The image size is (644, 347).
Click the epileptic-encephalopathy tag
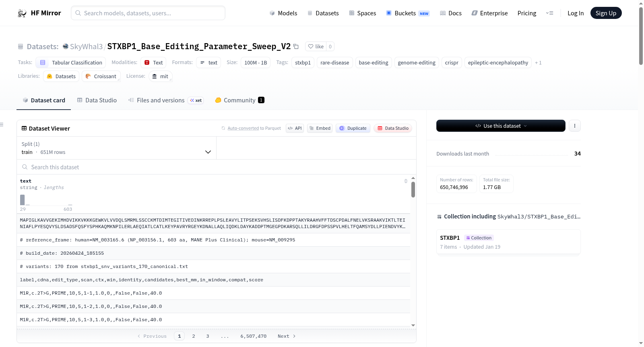click(x=498, y=62)
